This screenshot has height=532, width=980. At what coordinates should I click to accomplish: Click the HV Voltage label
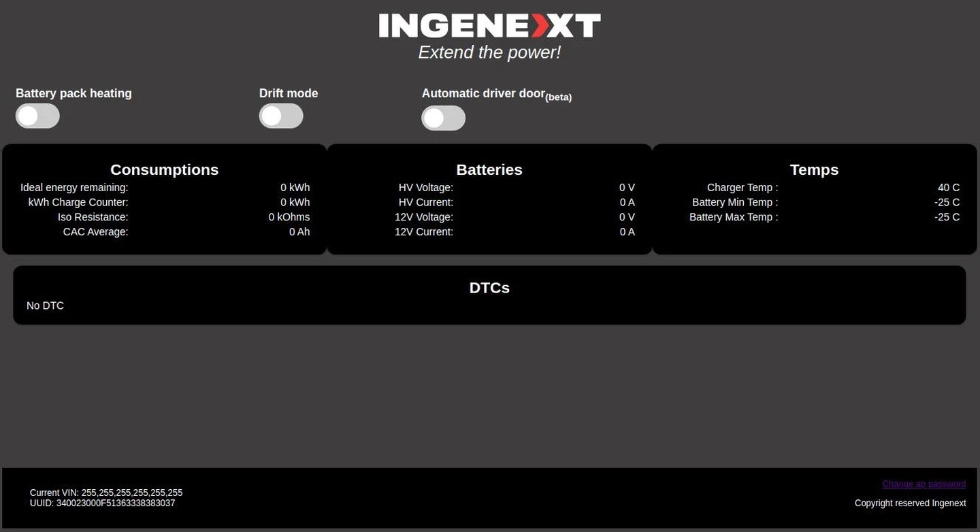pyautogui.click(x=426, y=188)
